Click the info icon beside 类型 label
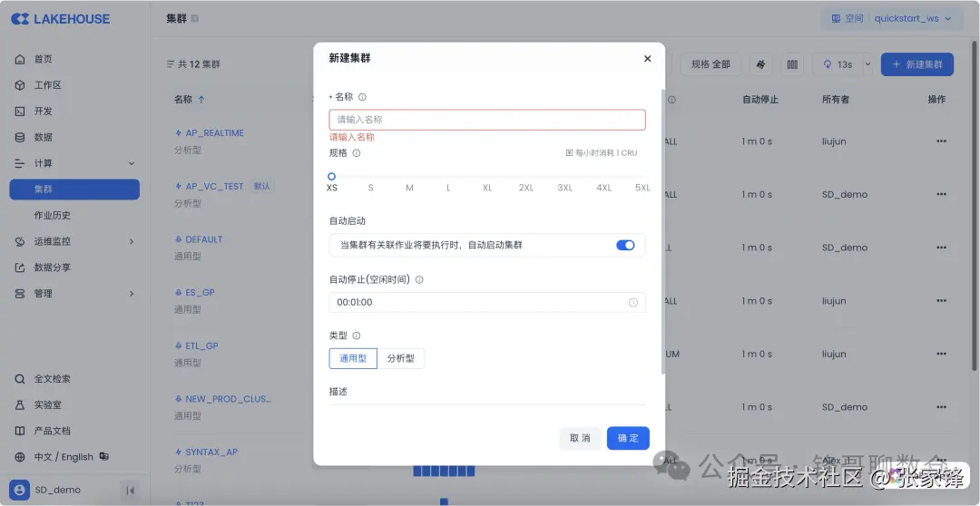 point(357,336)
